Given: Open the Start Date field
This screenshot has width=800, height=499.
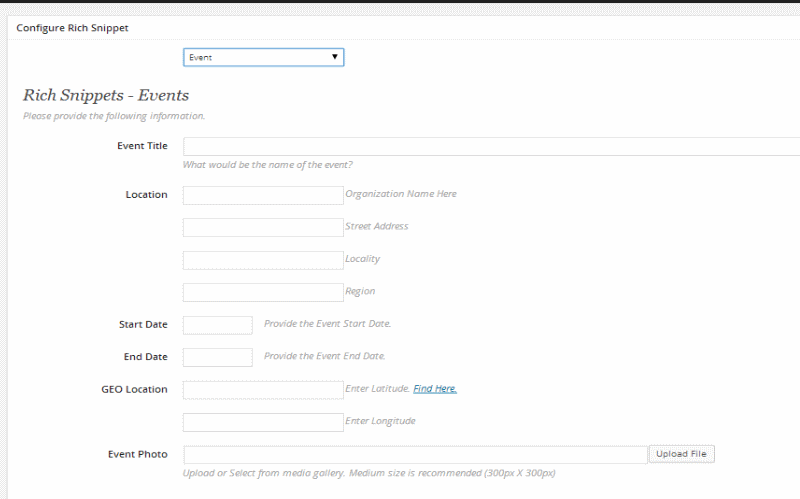Looking at the screenshot, I should click(218, 325).
